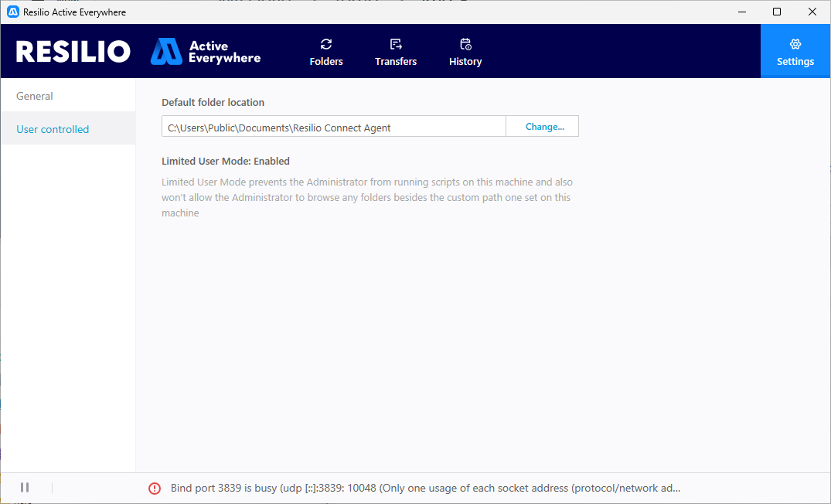Viewport: 831px width, 504px height.
Task: Click the red error alert icon
Action: 155,488
